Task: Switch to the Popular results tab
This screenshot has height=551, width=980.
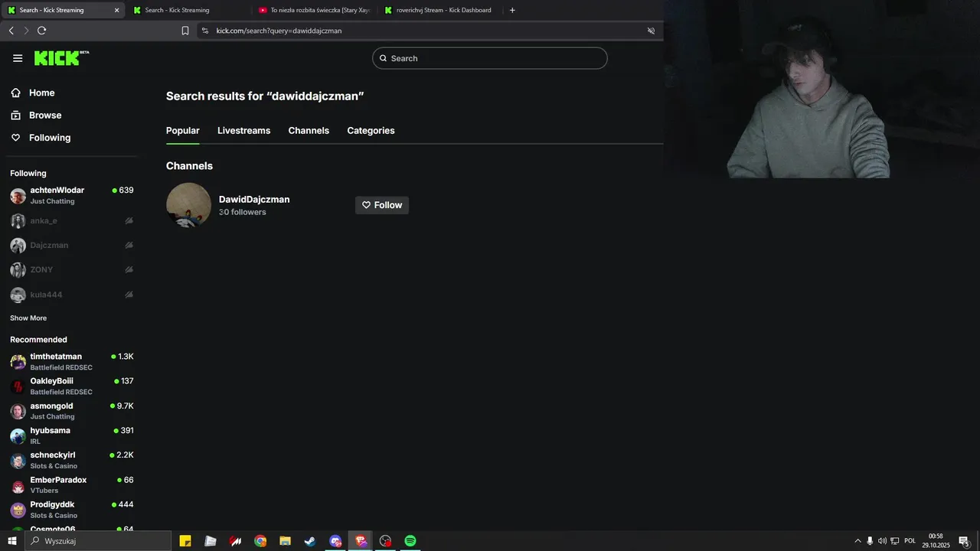Action: click(183, 131)
